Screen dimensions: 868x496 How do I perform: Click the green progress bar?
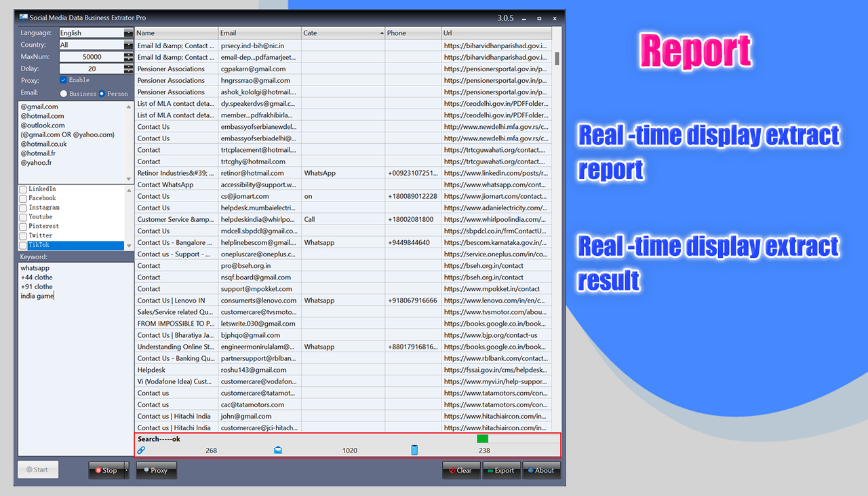[x=481, y=438]
